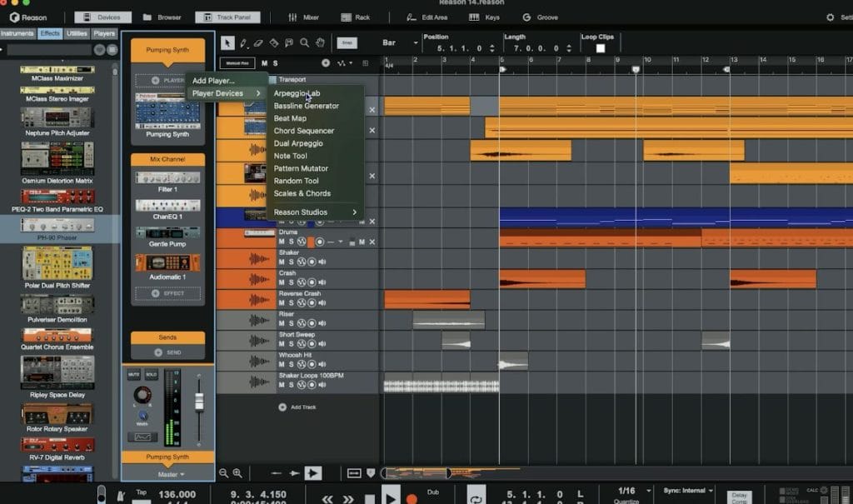Click the Send button under Sends

[x=167, y=352]
